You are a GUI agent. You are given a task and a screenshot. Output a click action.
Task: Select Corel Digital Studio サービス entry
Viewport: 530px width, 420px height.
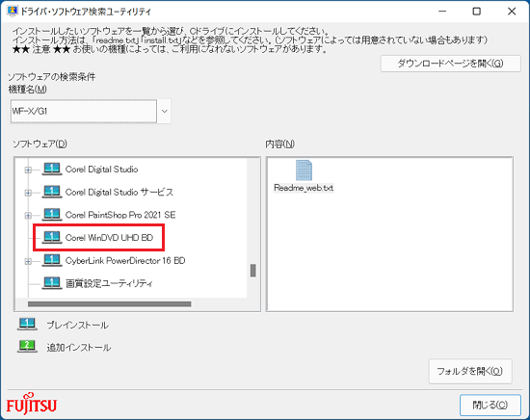(x=119, y=193)
